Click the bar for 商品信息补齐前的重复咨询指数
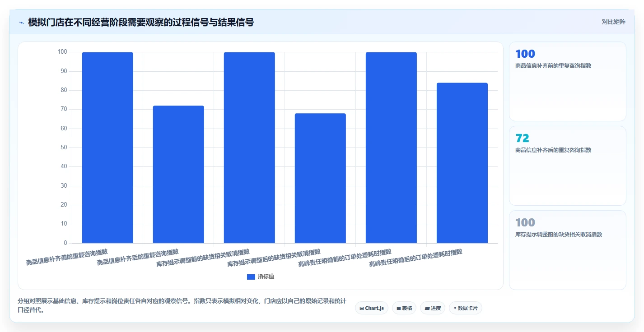The height and width of the screenshot is (332, 644). [x=107, y=148]
